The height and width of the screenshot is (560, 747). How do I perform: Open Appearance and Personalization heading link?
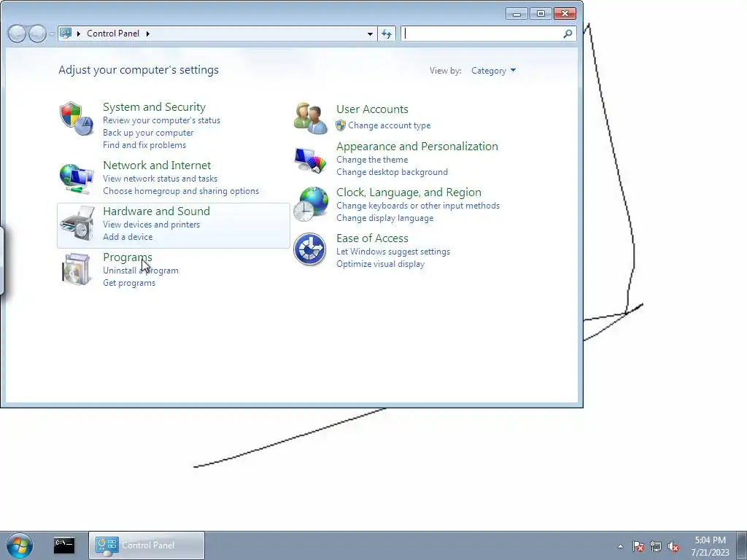pos(417,146)
